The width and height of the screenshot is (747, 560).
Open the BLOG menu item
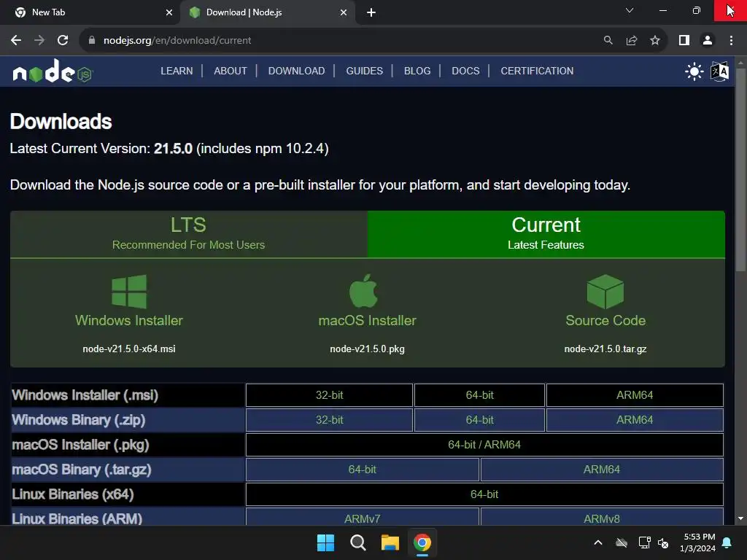(417, 71)
